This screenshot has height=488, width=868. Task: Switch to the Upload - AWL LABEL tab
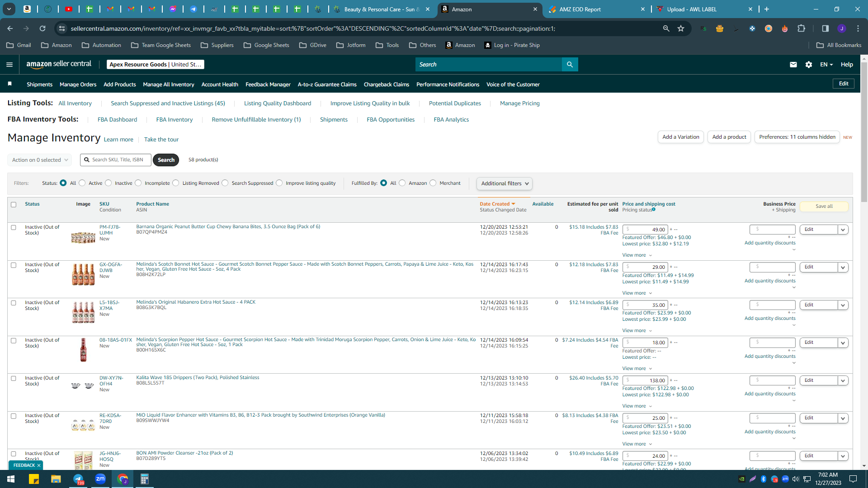point(704,9)
